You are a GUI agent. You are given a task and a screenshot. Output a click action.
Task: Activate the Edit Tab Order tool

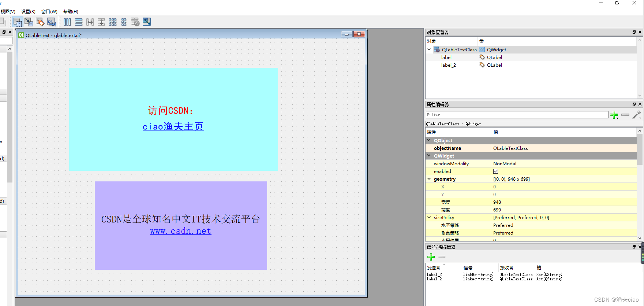tap(52, 22)
